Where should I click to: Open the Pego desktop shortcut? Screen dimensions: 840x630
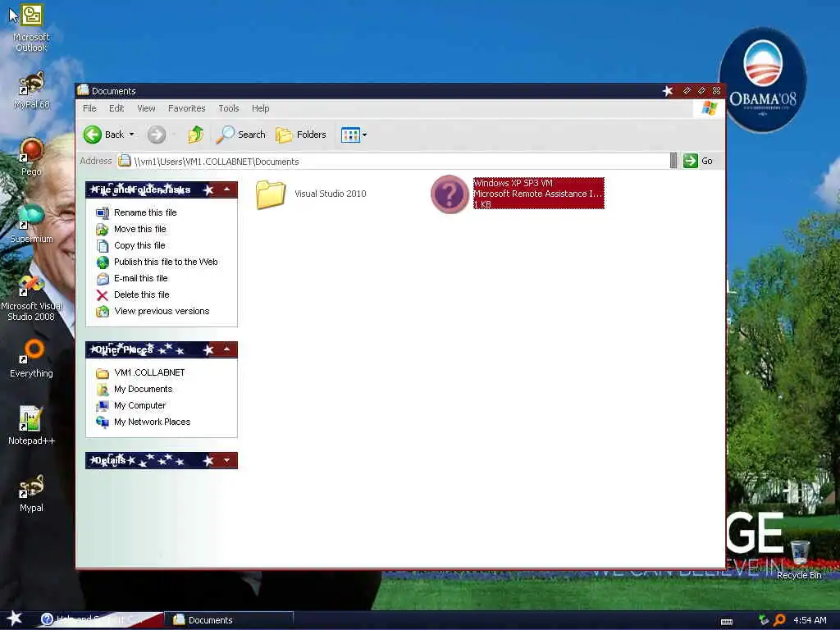click(x=31, y=157)
